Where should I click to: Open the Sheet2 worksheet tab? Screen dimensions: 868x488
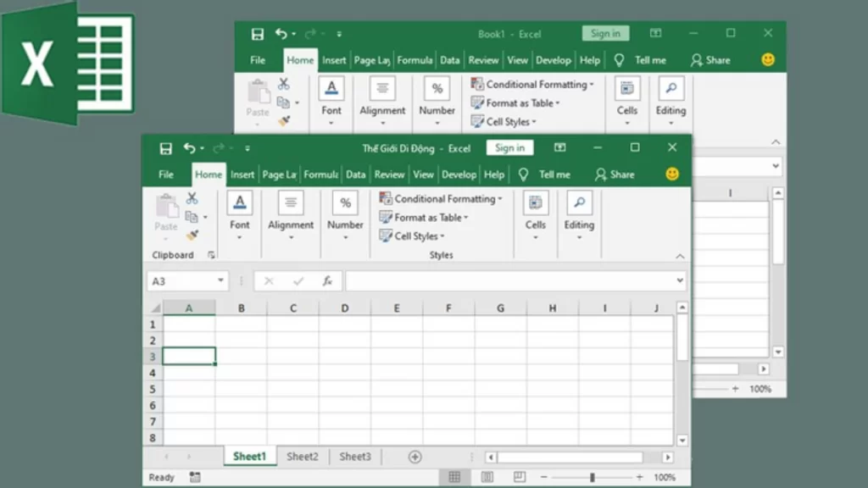pos(303,457)
